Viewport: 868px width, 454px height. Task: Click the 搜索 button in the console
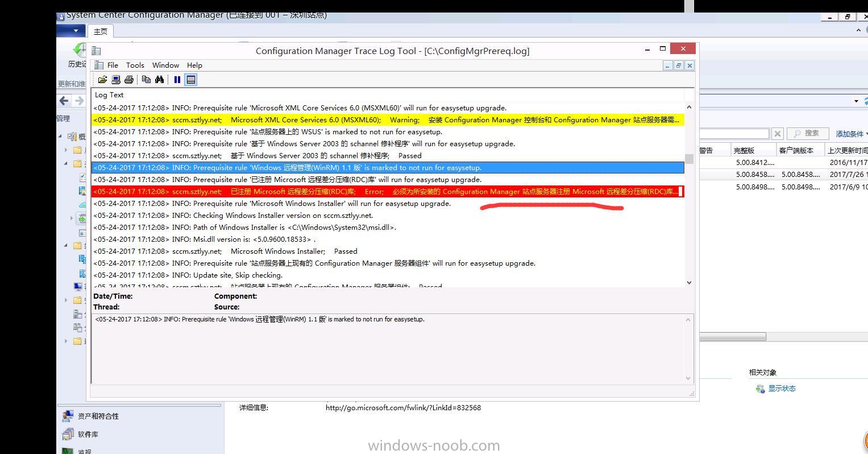click(807, 133)
